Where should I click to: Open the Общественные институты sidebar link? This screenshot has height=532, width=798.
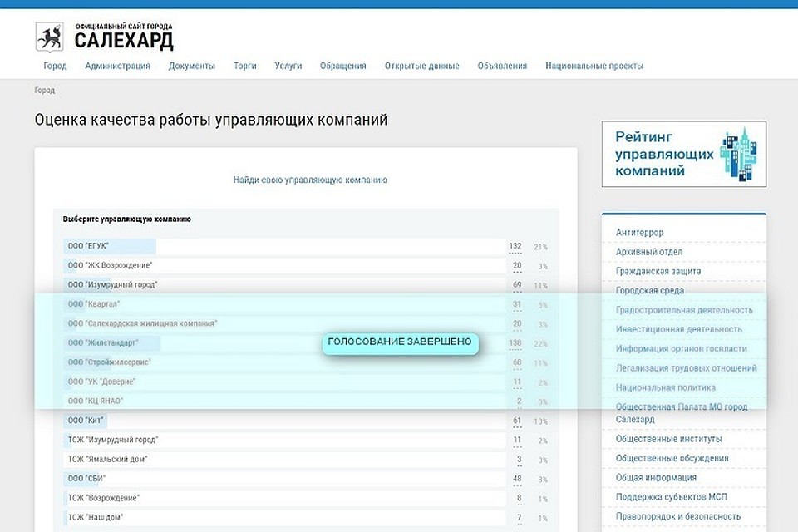pos(668,438)
